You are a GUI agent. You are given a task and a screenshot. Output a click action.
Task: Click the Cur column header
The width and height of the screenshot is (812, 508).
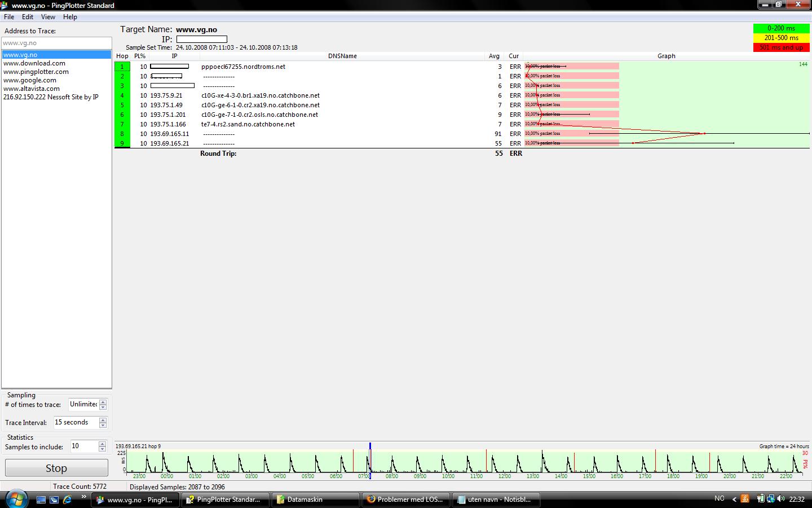pyautogui.click(x=514, y=56)
